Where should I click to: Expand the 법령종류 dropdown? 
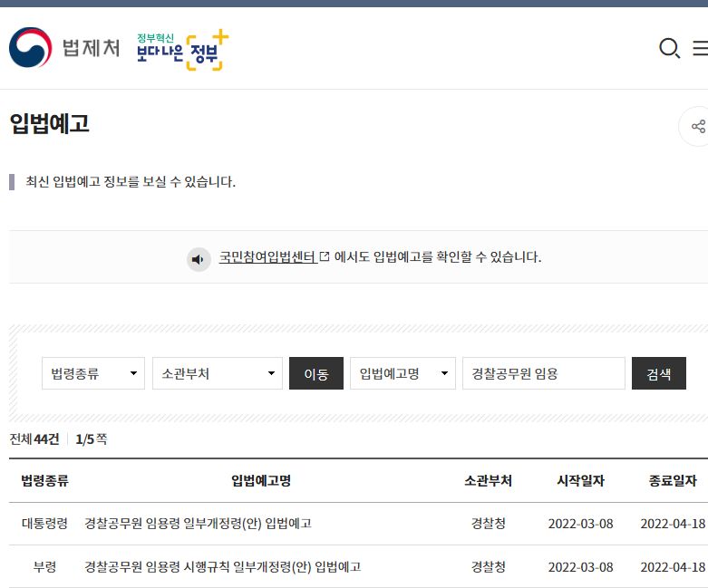[93, 373]
